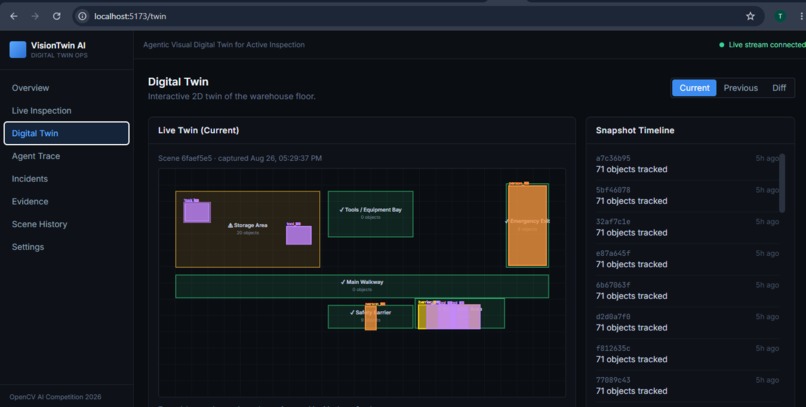
Task: Switch to the Current view tab
Action: pyautogui.click(x=694, y=88)
